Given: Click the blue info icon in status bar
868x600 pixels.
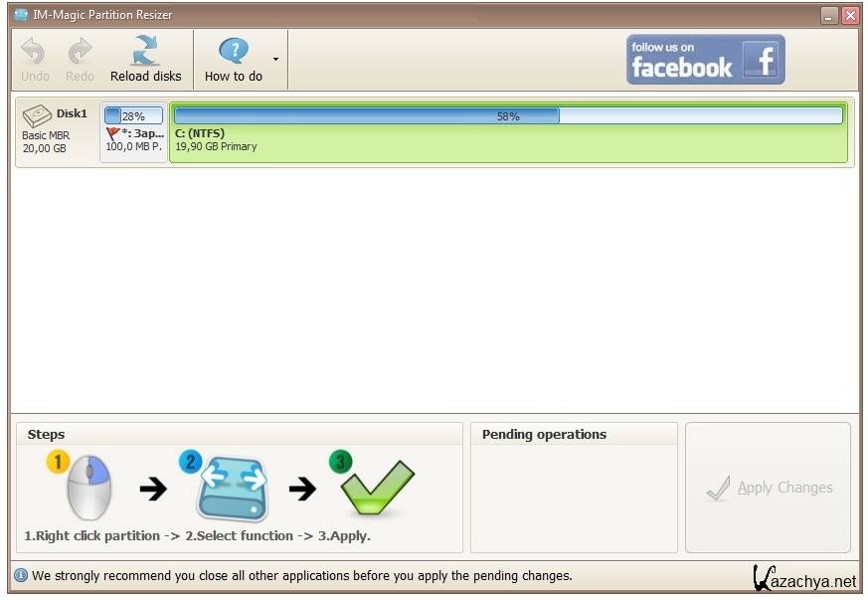Looking at the screenshot, I should point(21,575).
